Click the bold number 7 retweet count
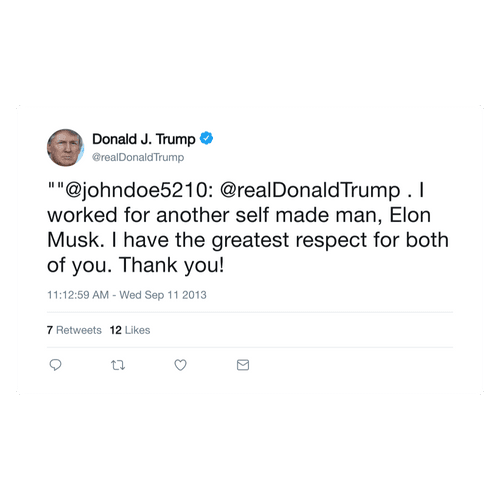Viewport: 500px width, 500px height. [50, 330]
